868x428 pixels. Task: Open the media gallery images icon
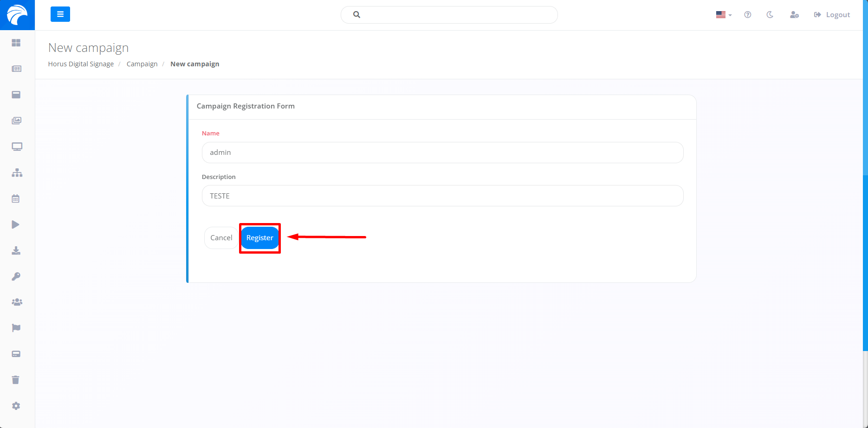coord(16,121)
